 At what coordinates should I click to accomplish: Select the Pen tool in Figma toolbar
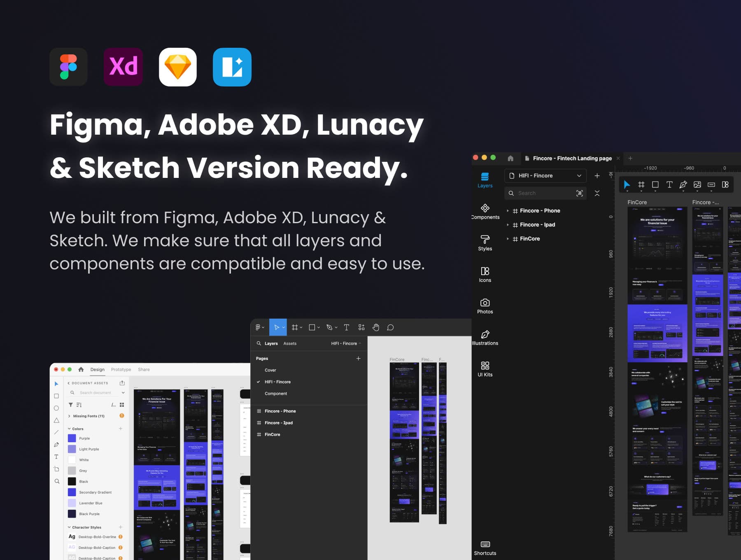click(x=331, y=327)
